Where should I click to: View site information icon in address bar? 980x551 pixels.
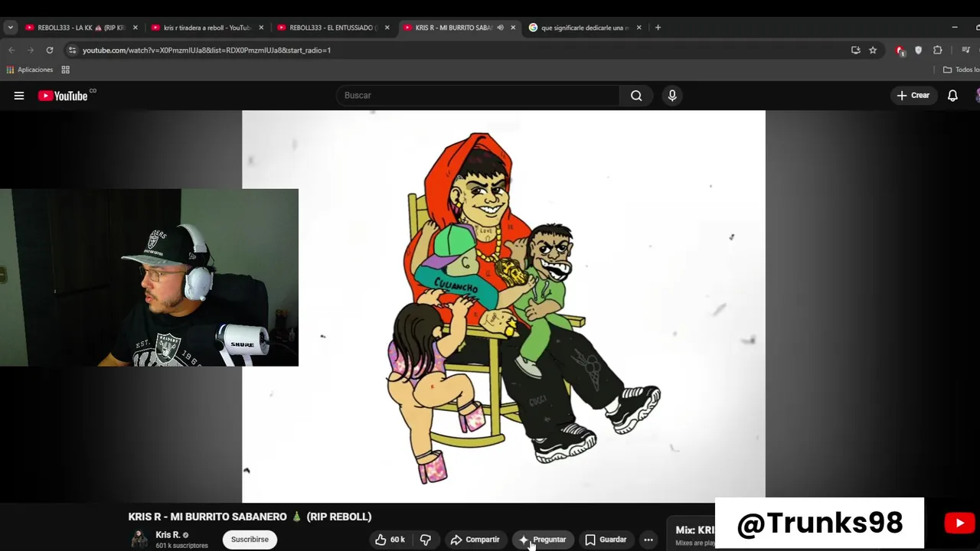pyautogui.click(x=72, y=51)
